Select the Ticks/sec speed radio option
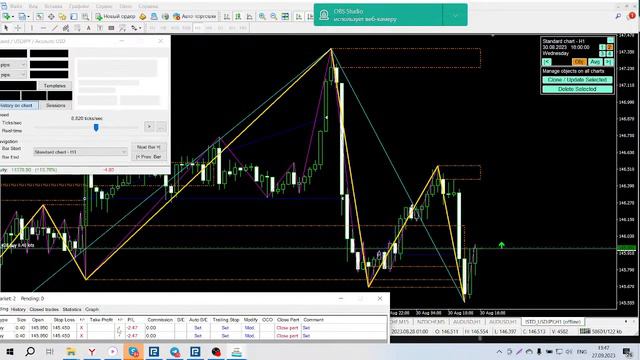640x360 pixels. click(12, 123)
